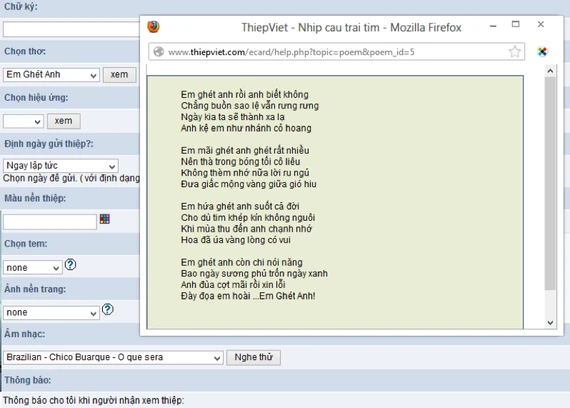Click the Nghe thử button
The image size is (570, 408).
pos(253,357)
